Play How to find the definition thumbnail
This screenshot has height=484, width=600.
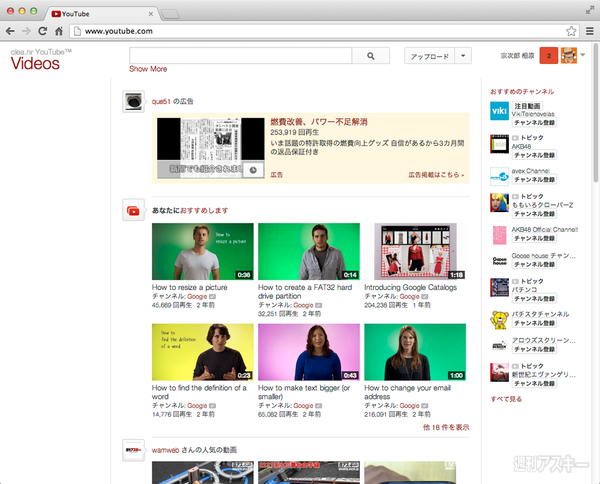[x=202, y=352]
